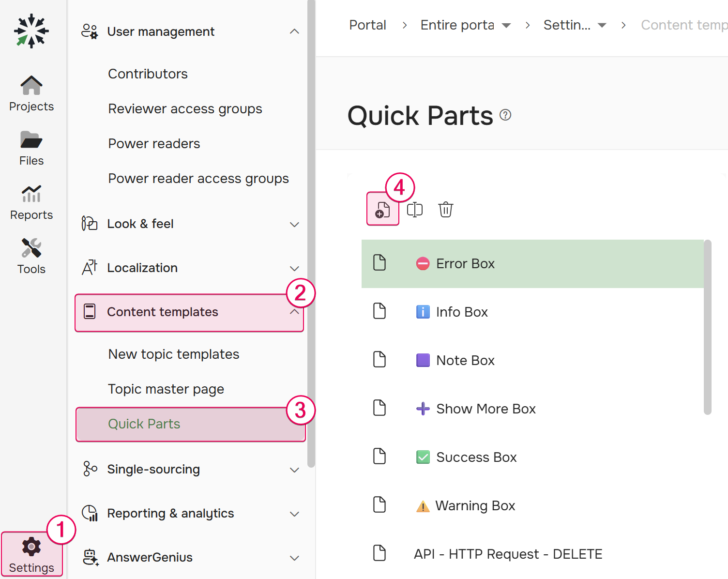The image size is (728, 579).
Task: Open New topic templates
Action: coord(173,354)
